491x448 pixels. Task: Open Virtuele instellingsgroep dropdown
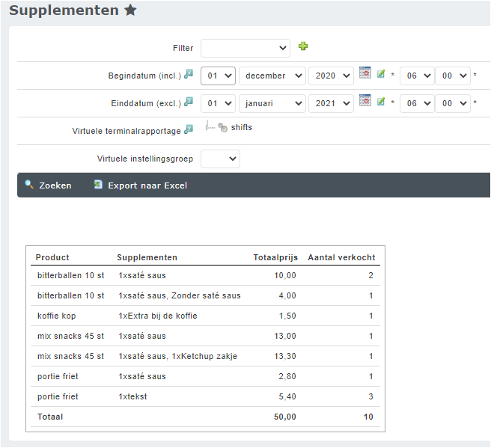pos(220,159)
